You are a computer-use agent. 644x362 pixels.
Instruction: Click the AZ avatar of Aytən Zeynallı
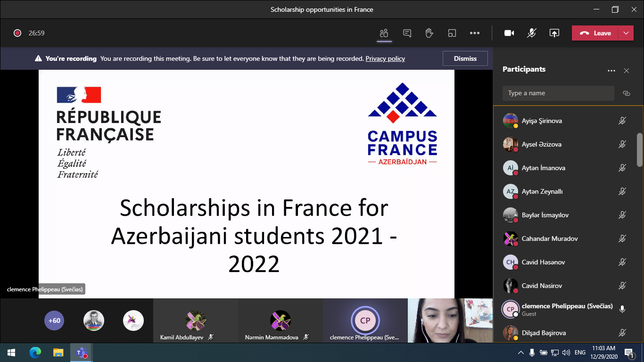tap(511, 191)
